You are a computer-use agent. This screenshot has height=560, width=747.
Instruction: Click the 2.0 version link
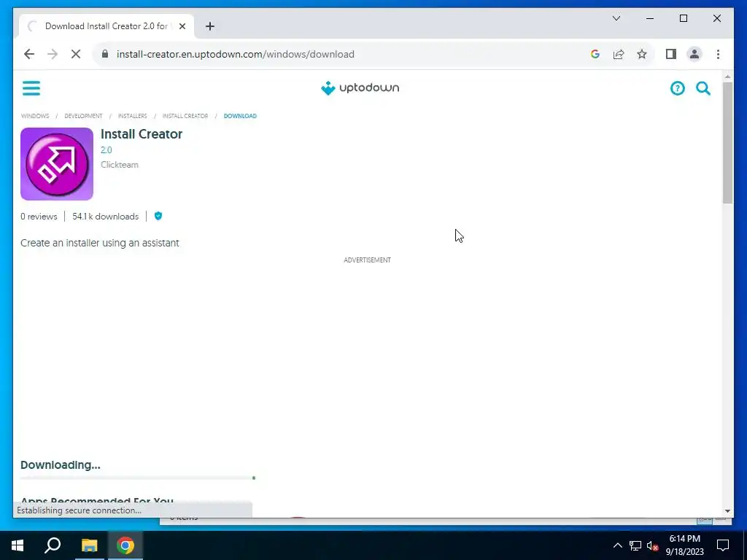tap(107, 150)
